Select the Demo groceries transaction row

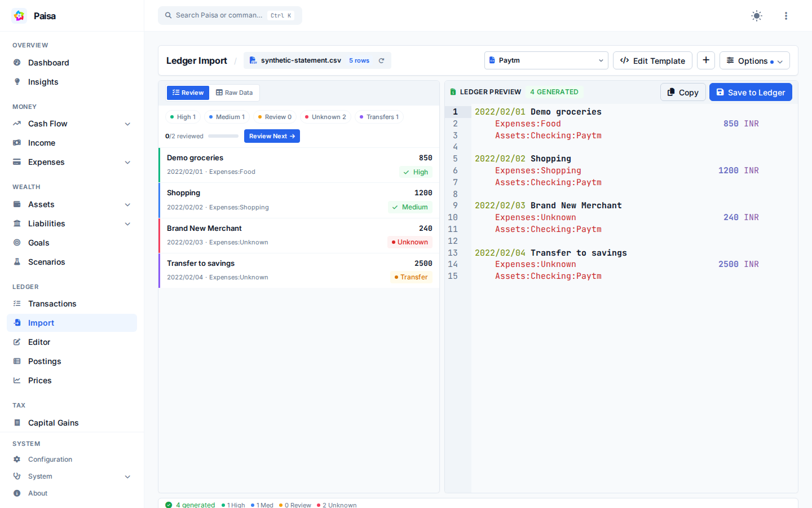click(x=299, y=165)
